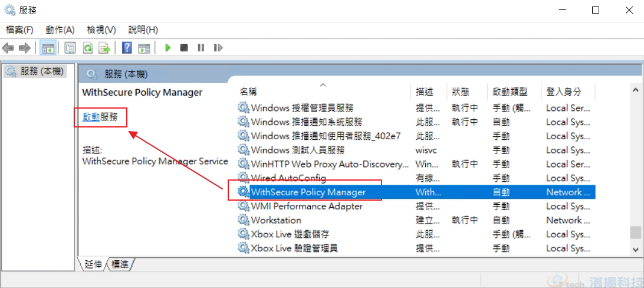The height and width of the screenshot is (288, 644).
Task: Click the Export List toolbar icon
Action: tap(105, 48)
